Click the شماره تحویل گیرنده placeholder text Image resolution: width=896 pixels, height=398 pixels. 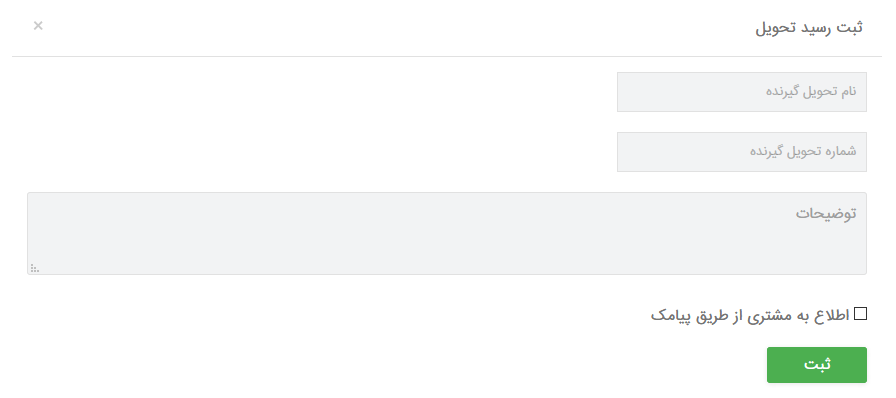click(803, 152)
